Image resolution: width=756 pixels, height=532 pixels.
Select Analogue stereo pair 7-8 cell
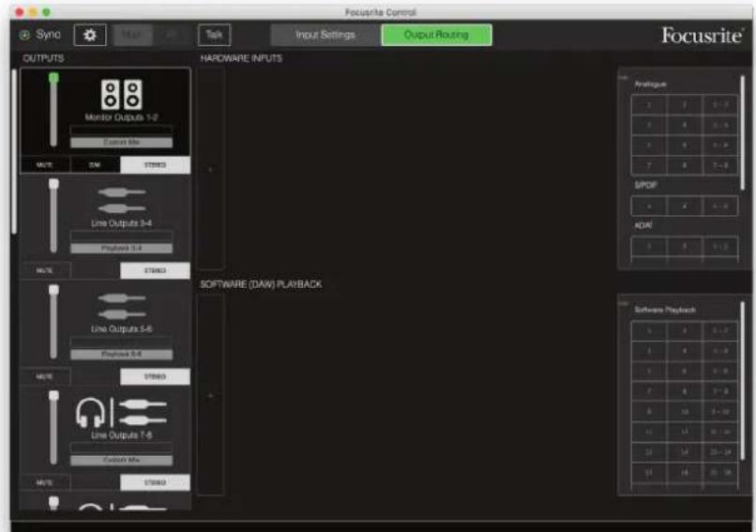point(720,165)
